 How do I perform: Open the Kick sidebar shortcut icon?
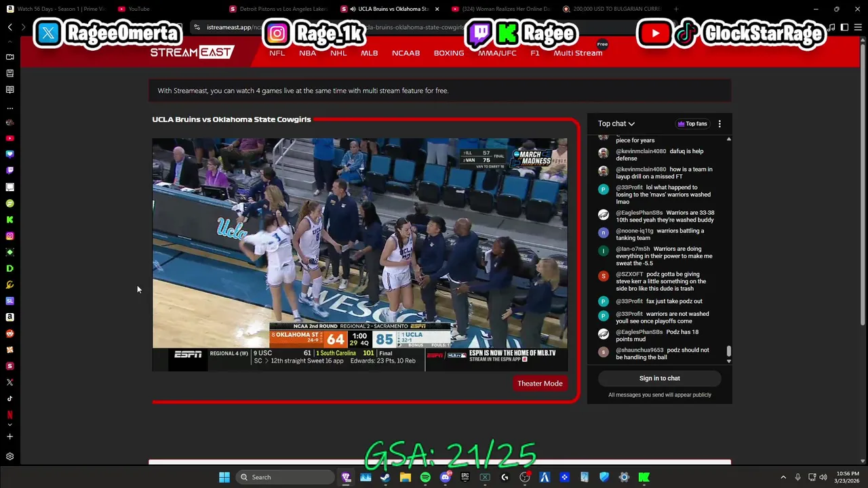tap(9, 220)
